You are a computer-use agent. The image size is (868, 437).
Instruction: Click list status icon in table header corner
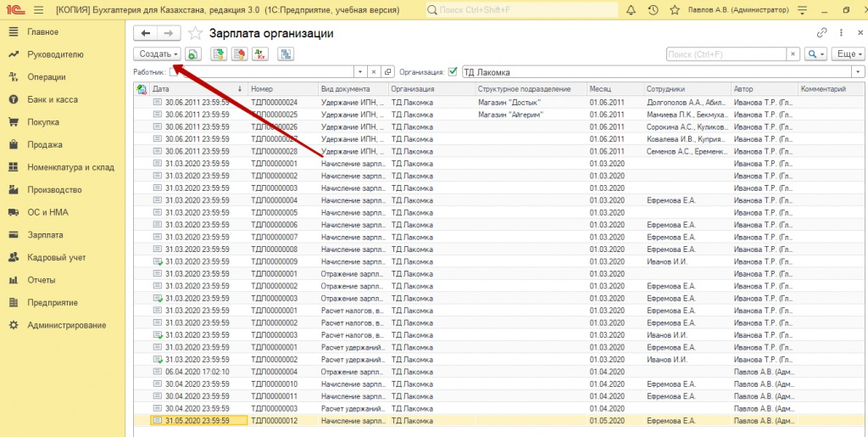[x=142, y=88]
